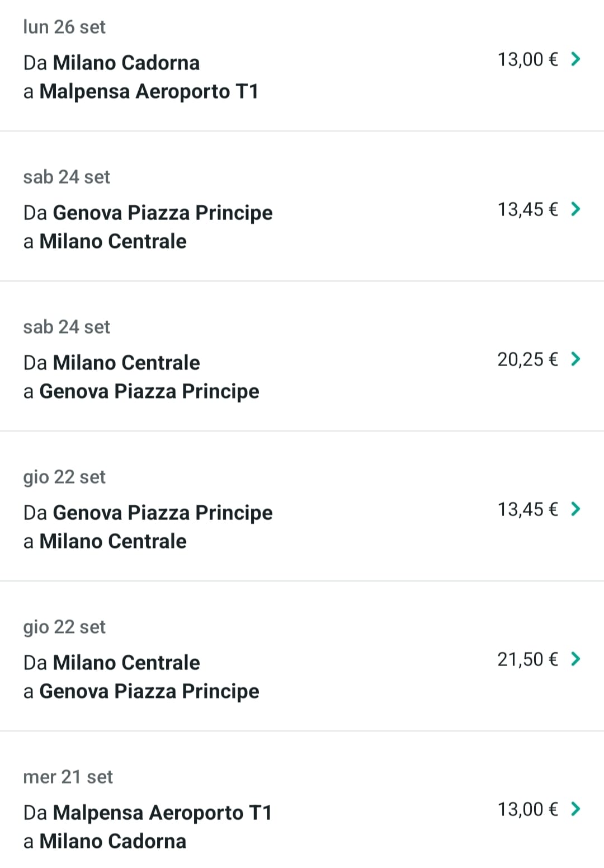604x868 pixels.
Task: Open sab 24 set Genova Piazza Principe to Milano route
Action: tap(148, 227)
